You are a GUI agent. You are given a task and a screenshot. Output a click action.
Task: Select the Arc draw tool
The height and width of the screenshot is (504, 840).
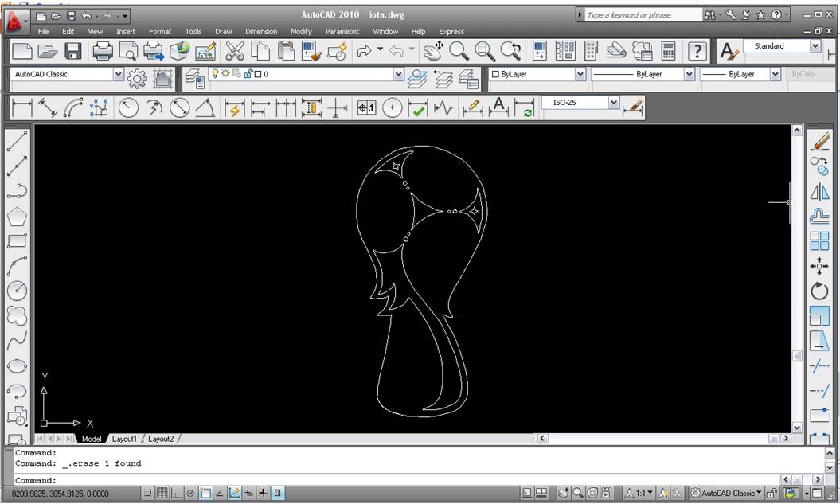pos(18,266)
